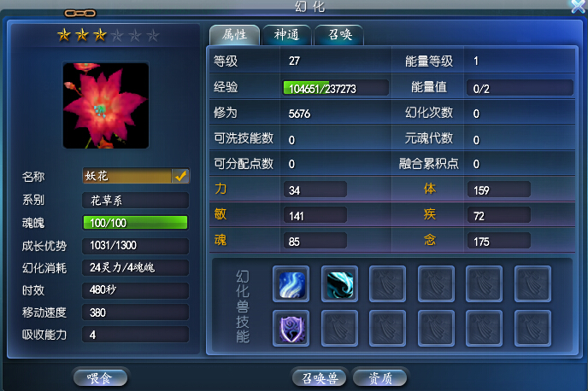Click the last empty top-row skill slot
Viewport: 588px width, 391px height.
532,284
